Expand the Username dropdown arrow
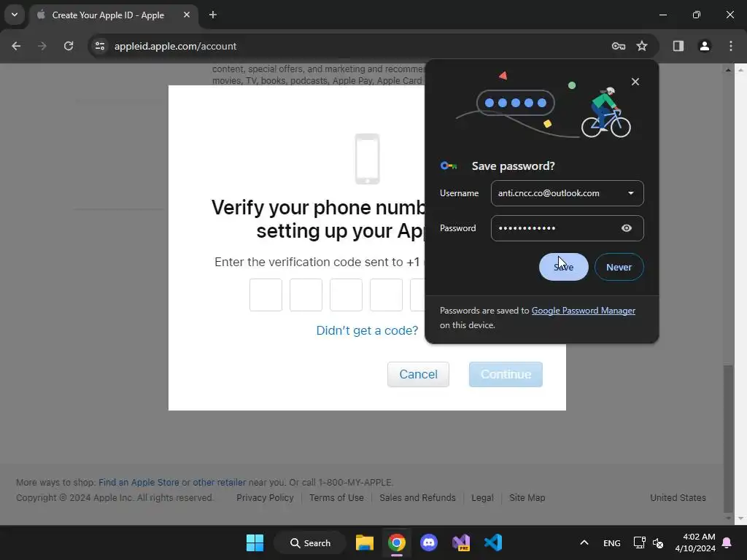 click(631, 193)
